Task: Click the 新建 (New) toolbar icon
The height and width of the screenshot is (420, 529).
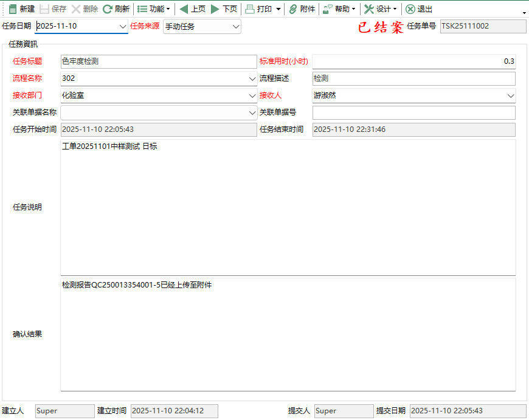Action: (13, 9)
